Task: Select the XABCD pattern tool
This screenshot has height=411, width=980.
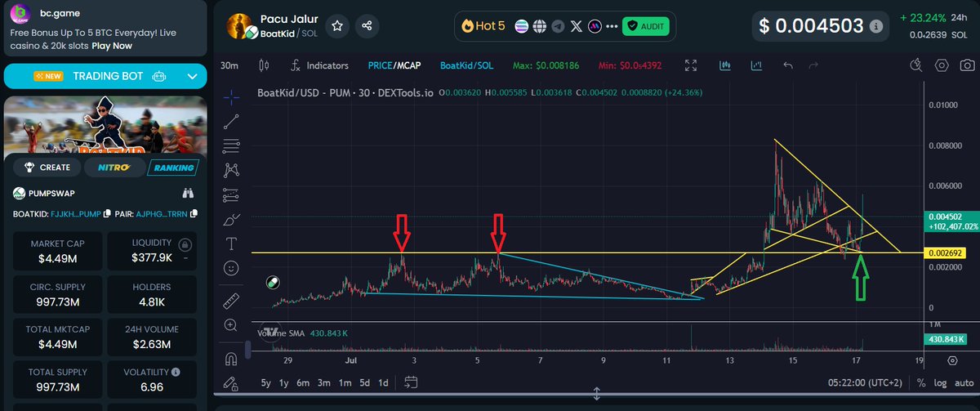Action: coord(231,170)
